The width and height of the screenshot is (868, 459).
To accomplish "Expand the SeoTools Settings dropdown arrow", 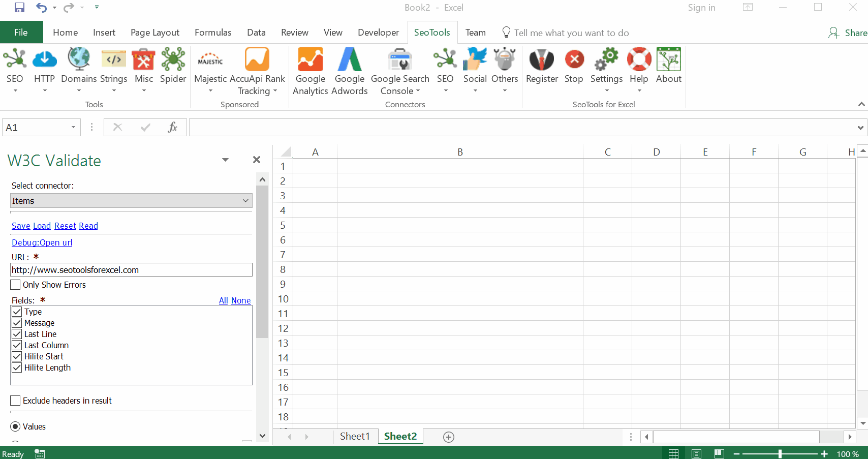I will (x=607, y=90).
